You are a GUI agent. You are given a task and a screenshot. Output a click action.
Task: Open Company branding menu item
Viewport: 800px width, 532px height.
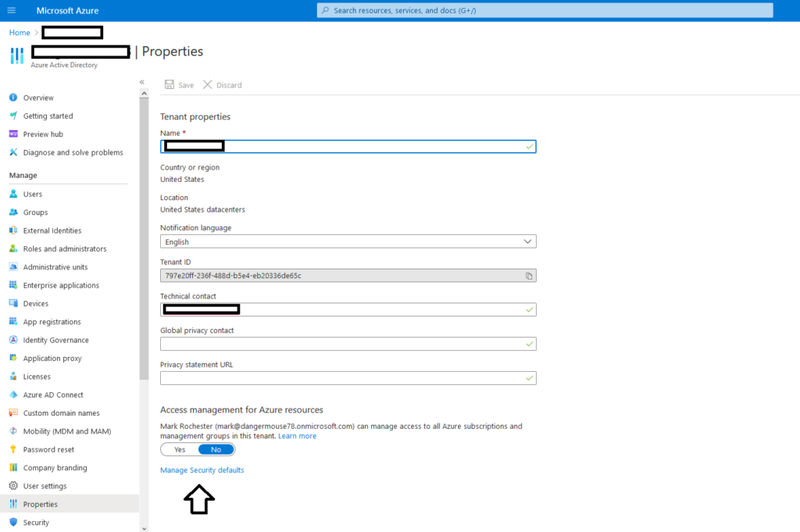(55, 468)
